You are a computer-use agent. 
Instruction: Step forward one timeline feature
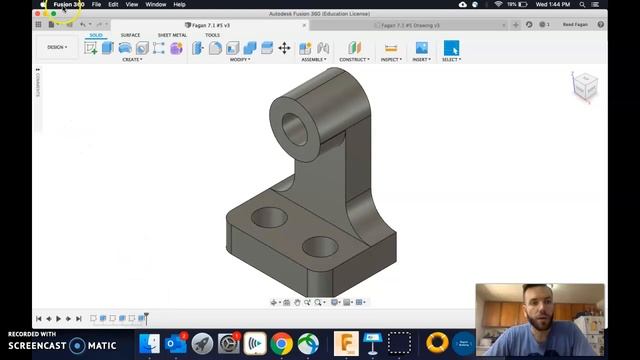pyautogui.click(x=69, y=319)
